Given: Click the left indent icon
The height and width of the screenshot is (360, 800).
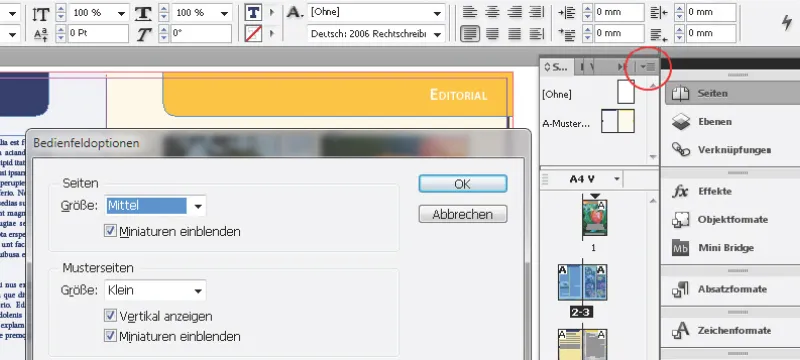Looking at the screenshot, I should point(567,13).
